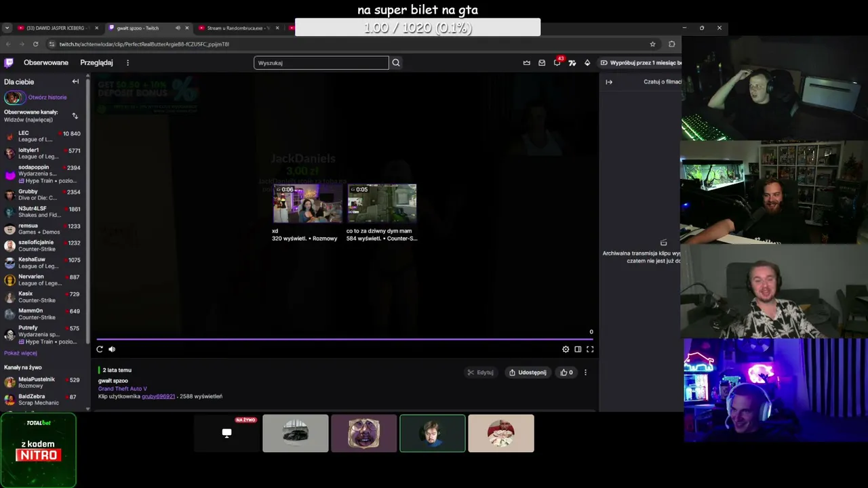868x488 pixels.
Task: Sort followed channels with arrows icon
Action: (x=75, y=116)
